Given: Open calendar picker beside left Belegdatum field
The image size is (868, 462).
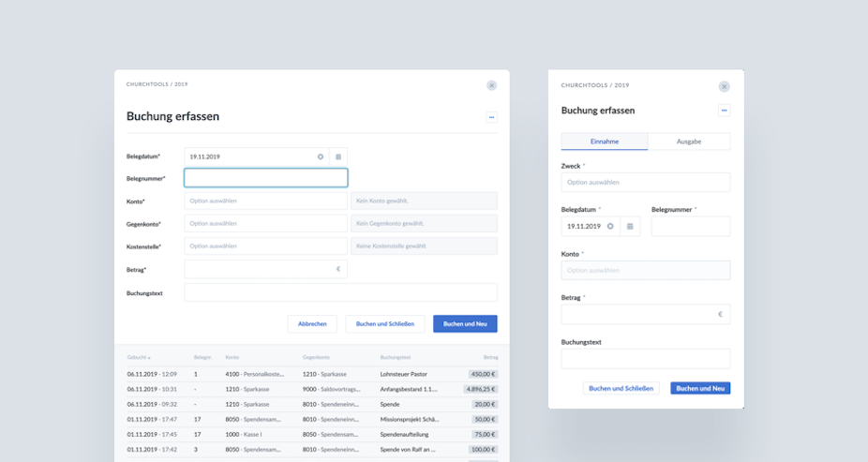Looking at the screenshot, I should pyautogui.click(x=338, y=156).
